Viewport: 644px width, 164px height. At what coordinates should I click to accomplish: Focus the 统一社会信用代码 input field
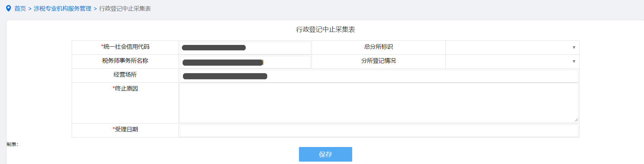tap(245, 48)
